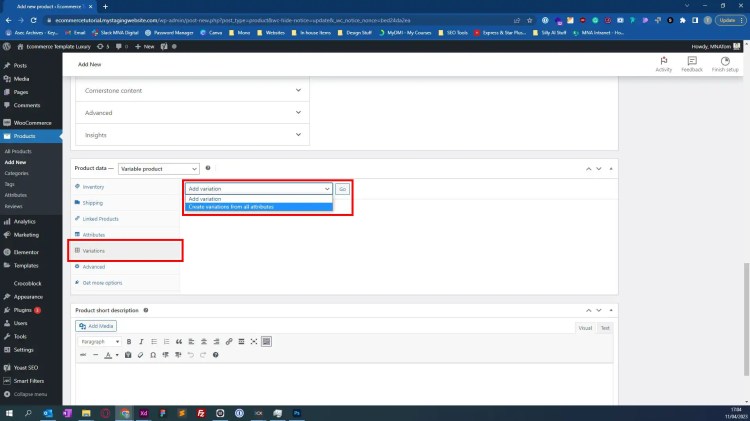Click the undo icon in editor
Viewport: 750px width, 421px height.
click(190, 355)
